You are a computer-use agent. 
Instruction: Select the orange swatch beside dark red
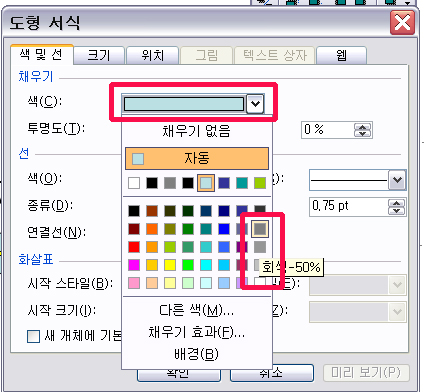pyautogui.click(x=152, y=229)
